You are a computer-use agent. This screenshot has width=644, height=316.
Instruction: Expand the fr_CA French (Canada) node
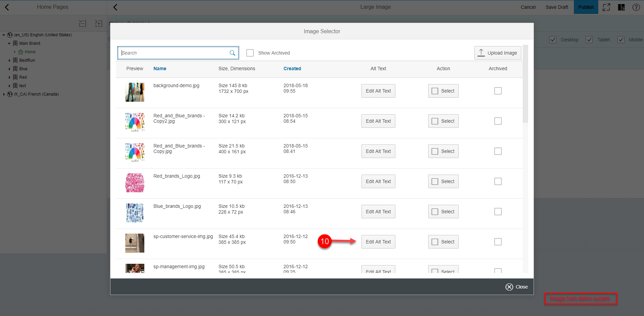(4, 94)
